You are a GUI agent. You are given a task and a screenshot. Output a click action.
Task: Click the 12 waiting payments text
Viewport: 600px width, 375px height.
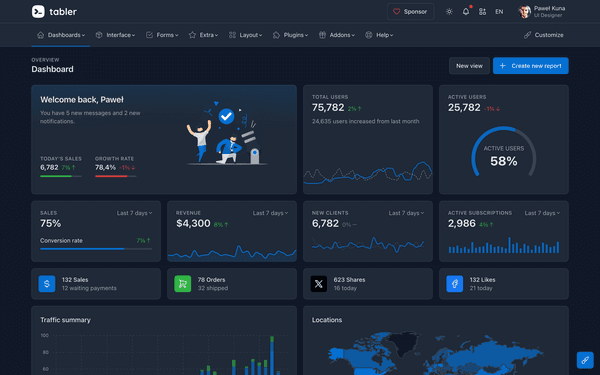pos(89,288)
